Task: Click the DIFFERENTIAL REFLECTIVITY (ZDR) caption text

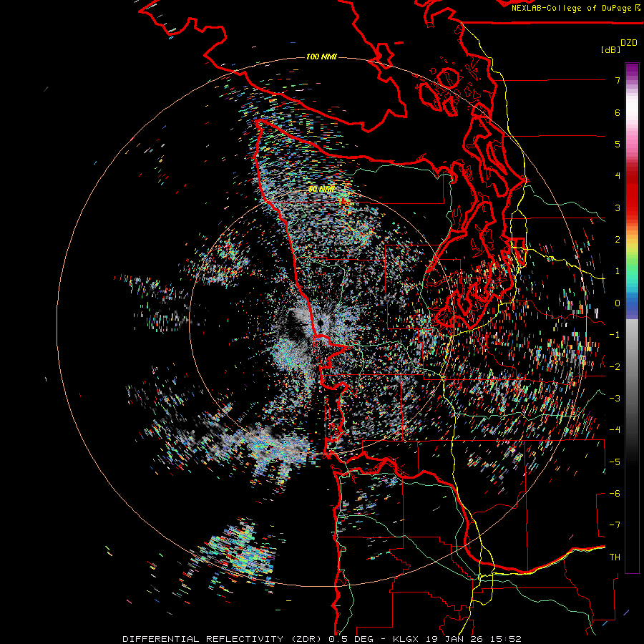Action: [x=223, y=639]
